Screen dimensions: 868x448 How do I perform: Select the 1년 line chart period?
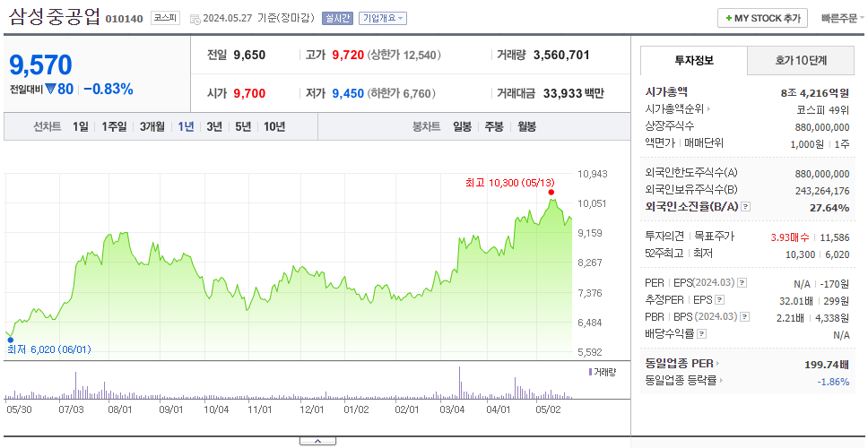[186, 126]
